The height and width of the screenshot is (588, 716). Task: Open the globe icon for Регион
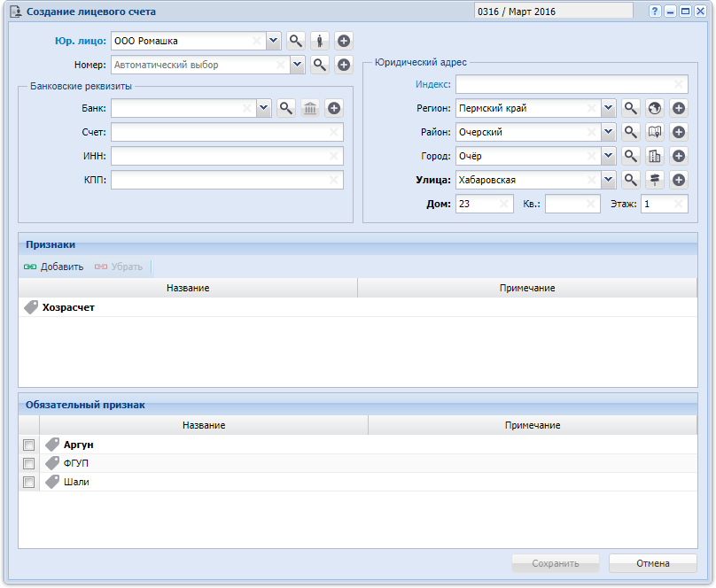[655, 108]
